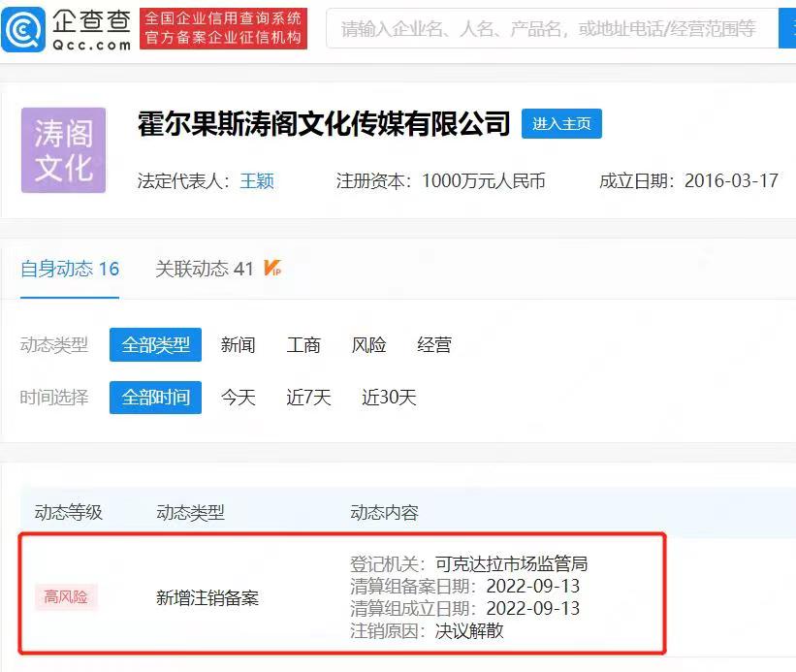Filter activity type by 工商

tap(303, 345)
